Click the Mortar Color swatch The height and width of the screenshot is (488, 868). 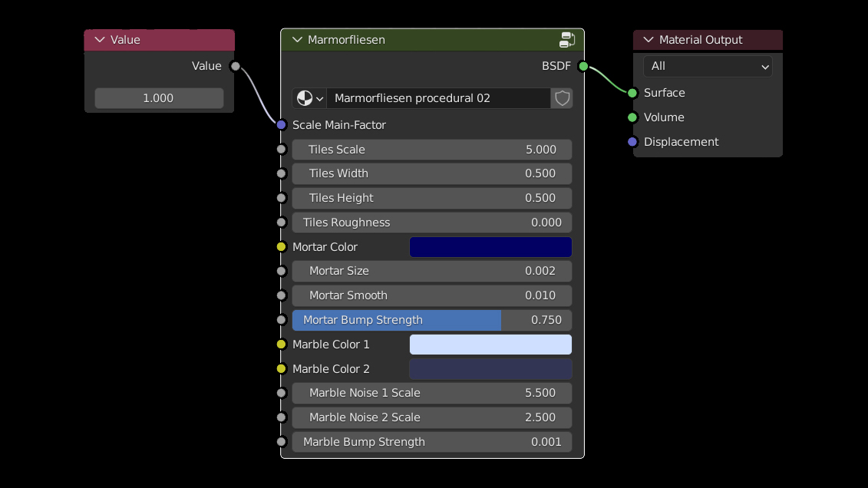point(490,247)
